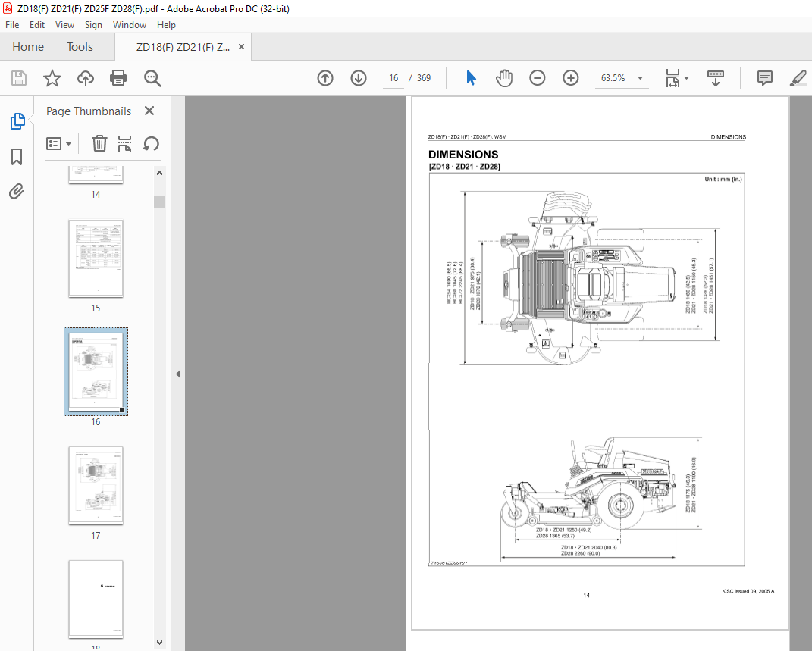Delete selected page with trash icon
812x651 pixels.
(x=99, y=143)
